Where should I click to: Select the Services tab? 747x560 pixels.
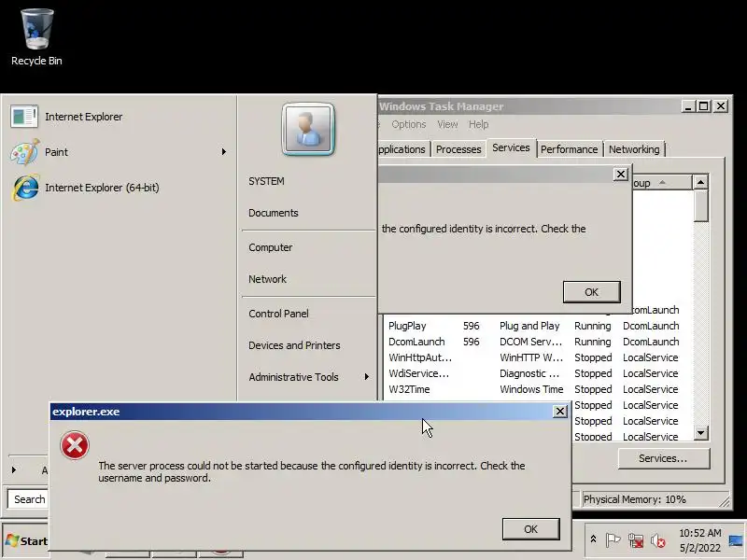click(511, 148)
